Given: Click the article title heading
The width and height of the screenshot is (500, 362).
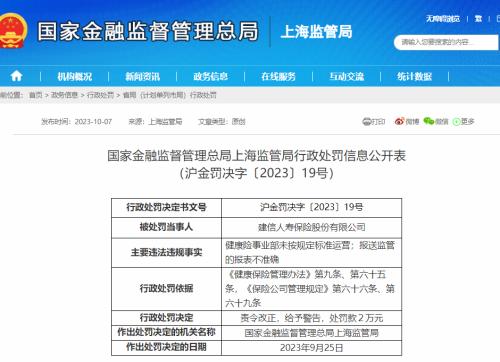Looking at the screenshot, I should point(256,156).
